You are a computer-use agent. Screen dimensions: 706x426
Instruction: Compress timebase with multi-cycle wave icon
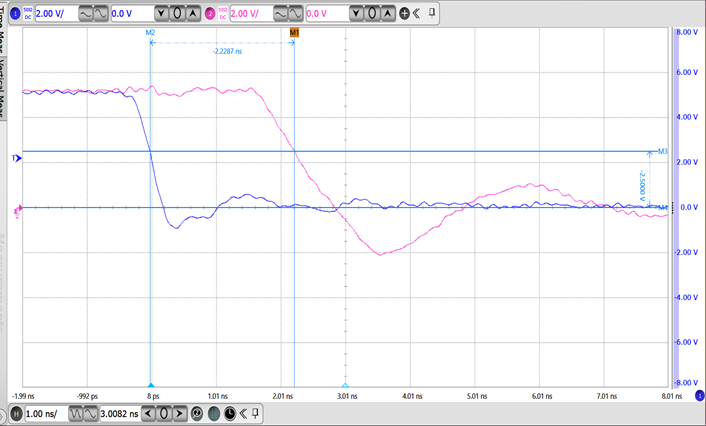coord(75,413)
